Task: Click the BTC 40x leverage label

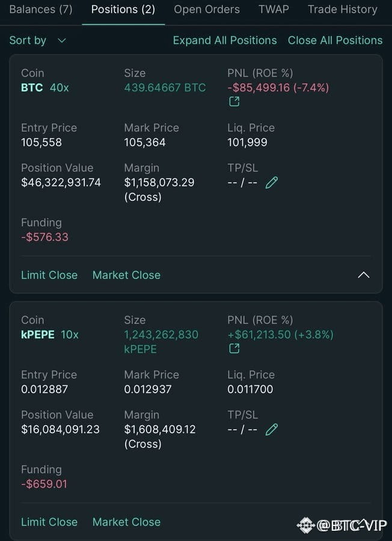Action: tap(59, 88)
